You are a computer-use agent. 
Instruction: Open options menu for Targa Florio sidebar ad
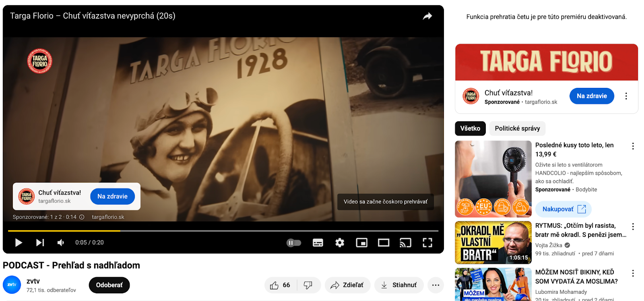pyautogui.click(x=626, y=96)
